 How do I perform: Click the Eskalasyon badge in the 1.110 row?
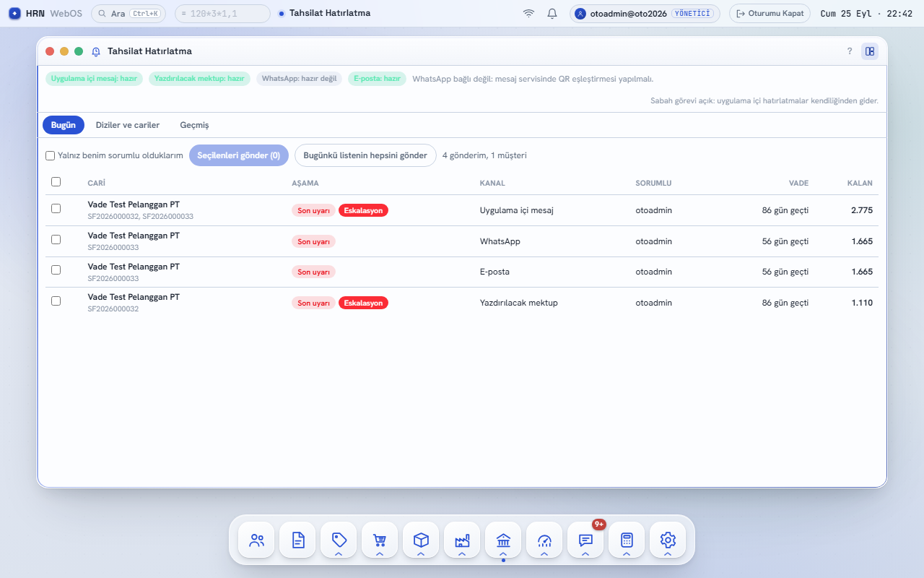pyautogui.click(x=363, y=303)
